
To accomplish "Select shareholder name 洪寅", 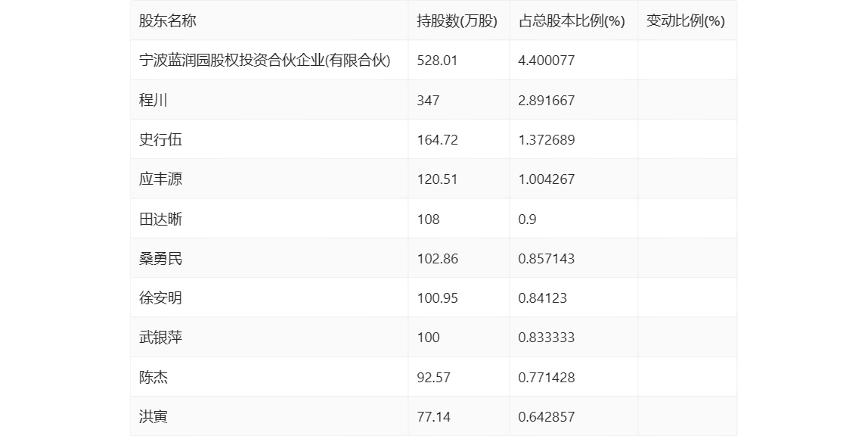I will tap(153, 416).
